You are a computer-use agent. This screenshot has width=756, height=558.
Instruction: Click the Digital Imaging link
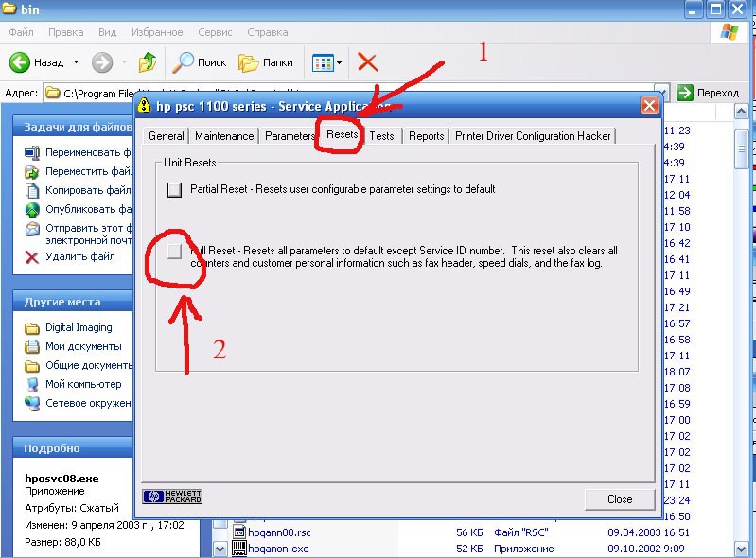(x=79, y=327)
